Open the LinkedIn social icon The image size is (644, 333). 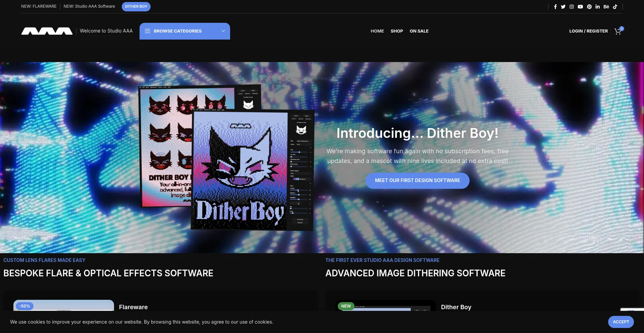(598, 7)
